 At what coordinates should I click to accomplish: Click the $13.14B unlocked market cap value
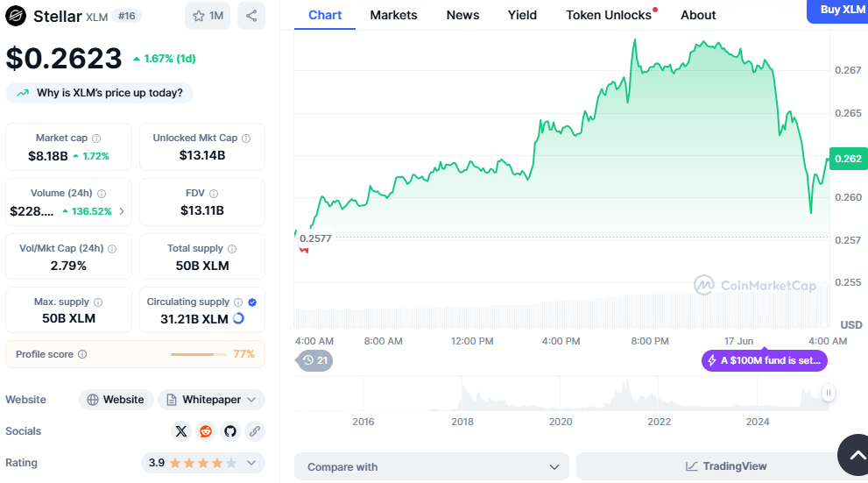(202, 156)
